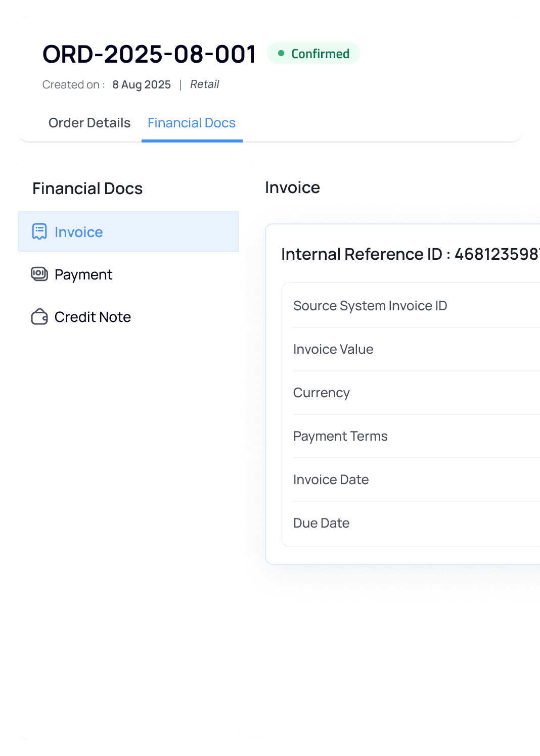
Task: Switch to the Financial Docs tab
Action: click(191, 123)
